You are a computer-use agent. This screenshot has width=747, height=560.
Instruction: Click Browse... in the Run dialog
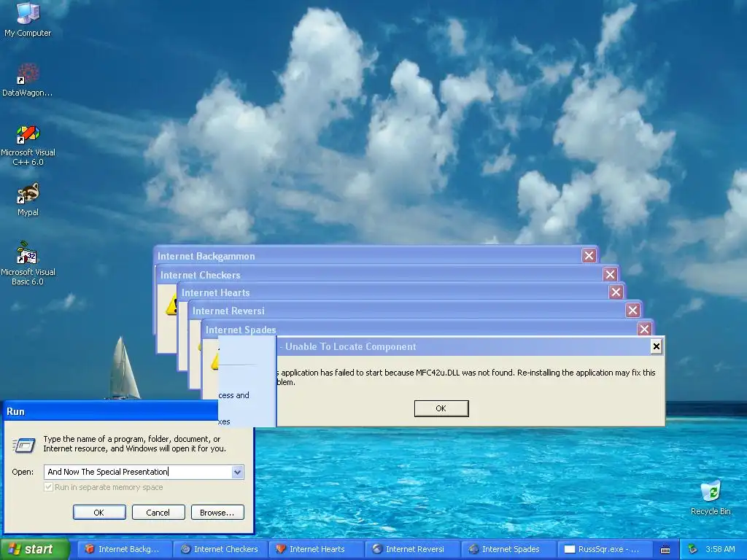[x=217, y=513]
